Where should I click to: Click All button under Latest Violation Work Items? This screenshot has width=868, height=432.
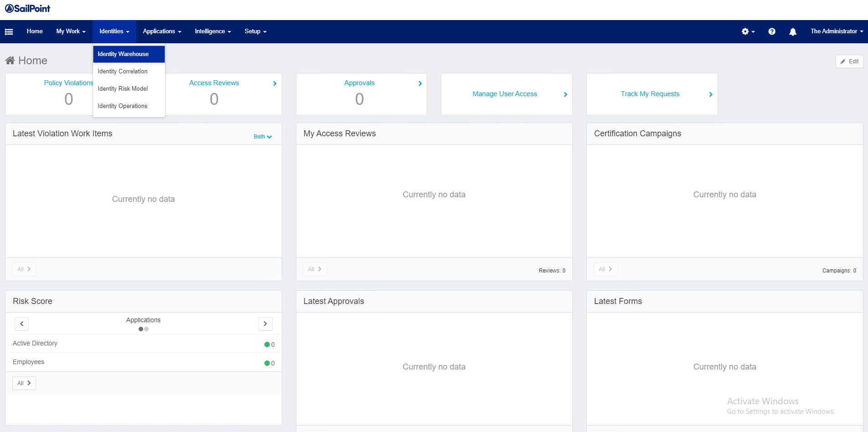(24, 269)
